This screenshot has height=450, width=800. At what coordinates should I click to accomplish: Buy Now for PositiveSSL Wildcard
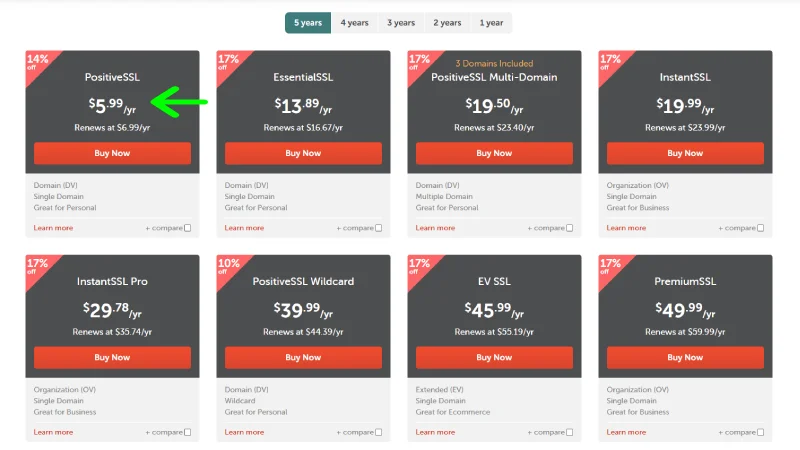pyautogui.click(x=303, y=357)
